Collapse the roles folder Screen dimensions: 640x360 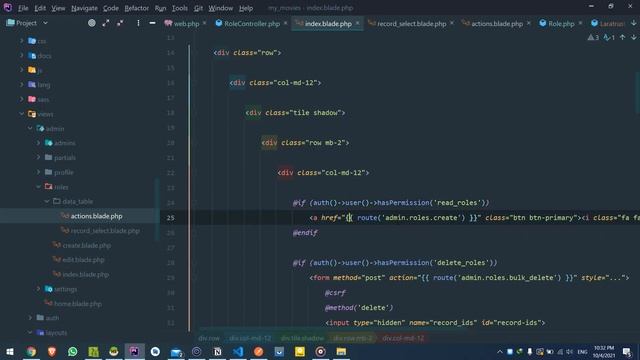click(38, 187)
